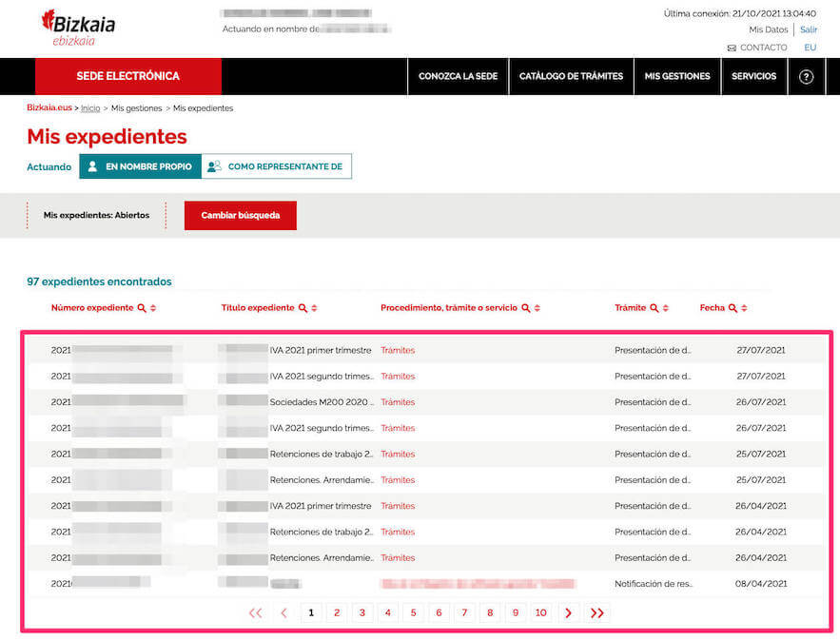Click 'Sociedades M200 2020' title cell
Image resolution: width=840 pixels, height=640 pixels.
(x=322, y=402)
